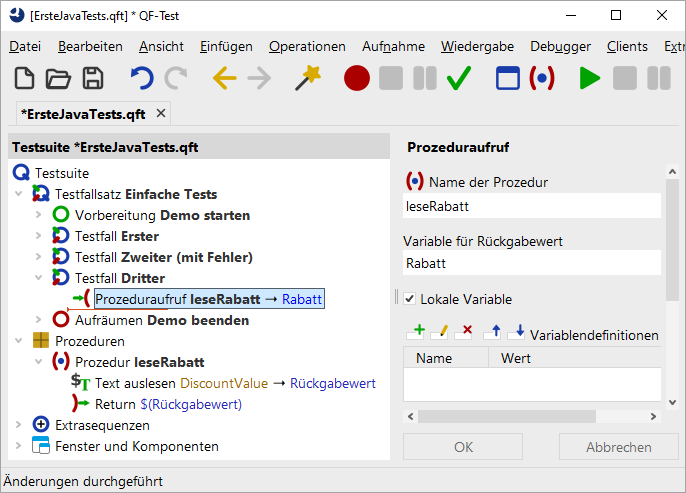Screen dimensions: 686x493
Task: Start test playback green arrow
Action: pyautogui.click(x=589, y=78)
